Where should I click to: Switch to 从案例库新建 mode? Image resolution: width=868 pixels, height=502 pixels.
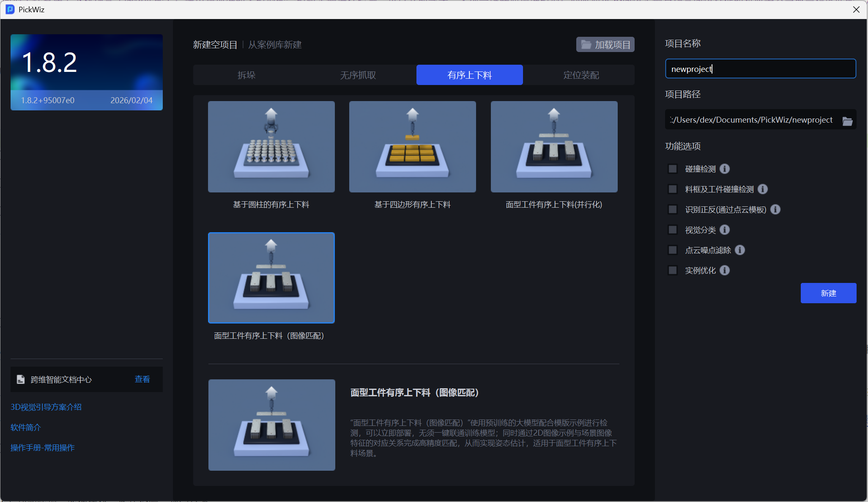[x=275, y=44]
